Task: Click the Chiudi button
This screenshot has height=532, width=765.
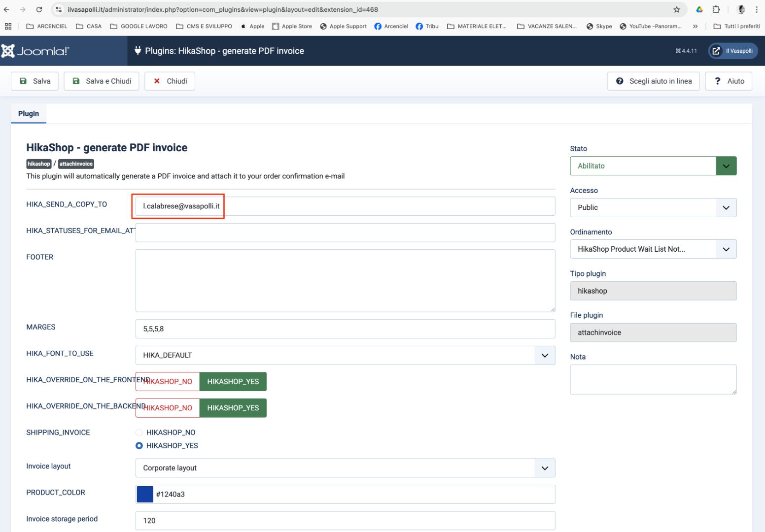Action: [x=170, y=81]
